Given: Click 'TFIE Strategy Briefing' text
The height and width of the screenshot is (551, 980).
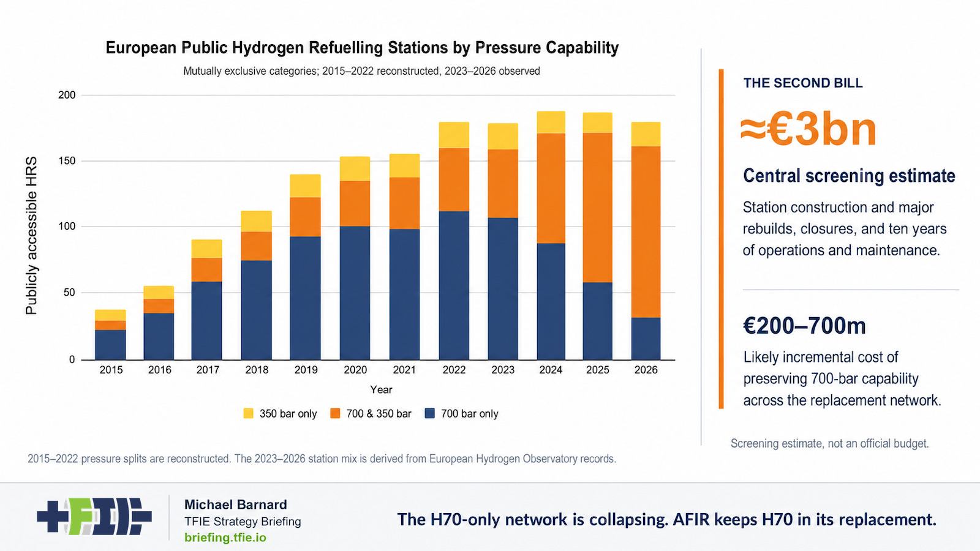Looking at the screenshot, I should [243, 522].
